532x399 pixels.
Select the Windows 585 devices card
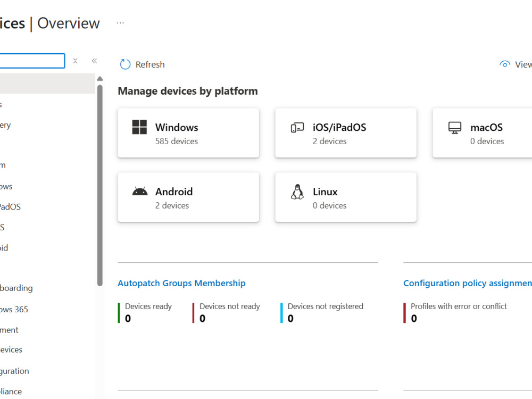click(188, 132)
